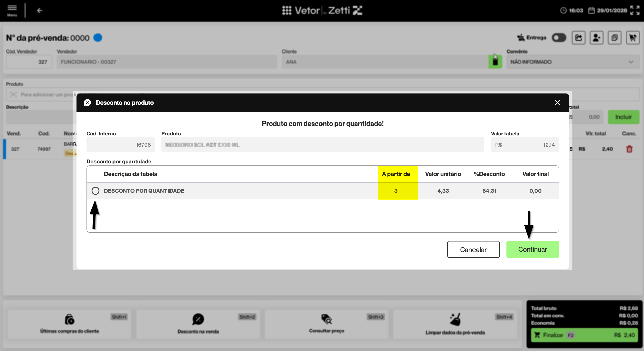Click the add customer person icon
644x351 pixels.
(x=597, y=38)
